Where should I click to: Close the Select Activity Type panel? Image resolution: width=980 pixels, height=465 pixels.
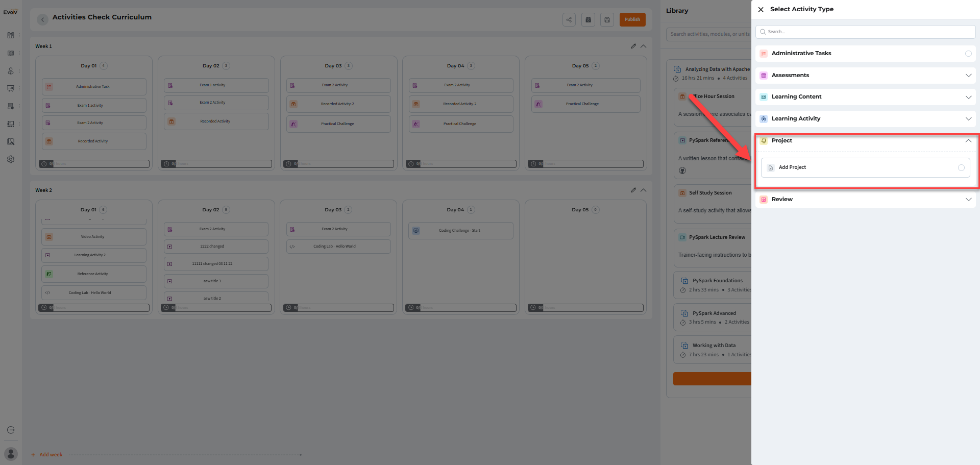[x=761, y=9]
